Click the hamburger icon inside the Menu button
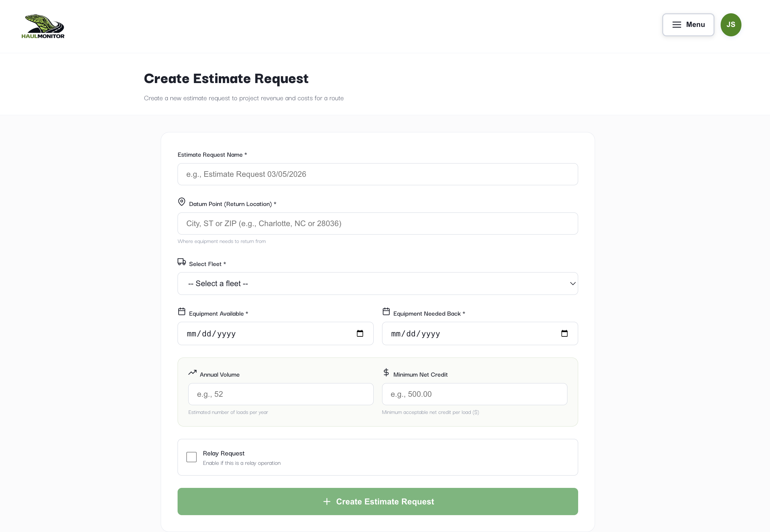 coord(676,25)
